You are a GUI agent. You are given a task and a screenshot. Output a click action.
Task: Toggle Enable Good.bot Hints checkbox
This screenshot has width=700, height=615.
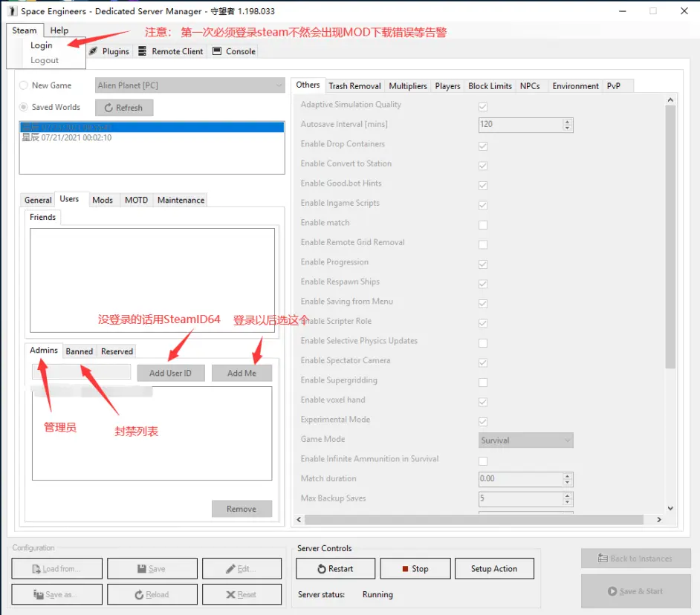[x=482, y=185]
